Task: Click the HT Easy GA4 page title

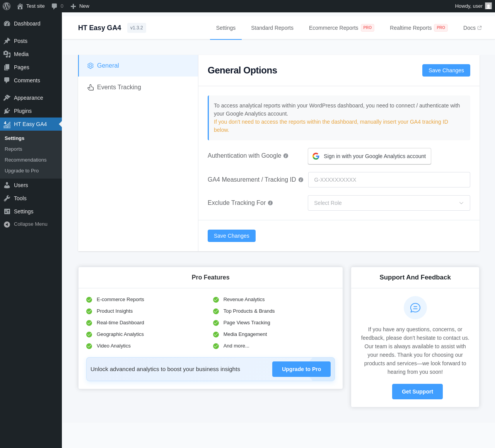Action: coord(100,28)
